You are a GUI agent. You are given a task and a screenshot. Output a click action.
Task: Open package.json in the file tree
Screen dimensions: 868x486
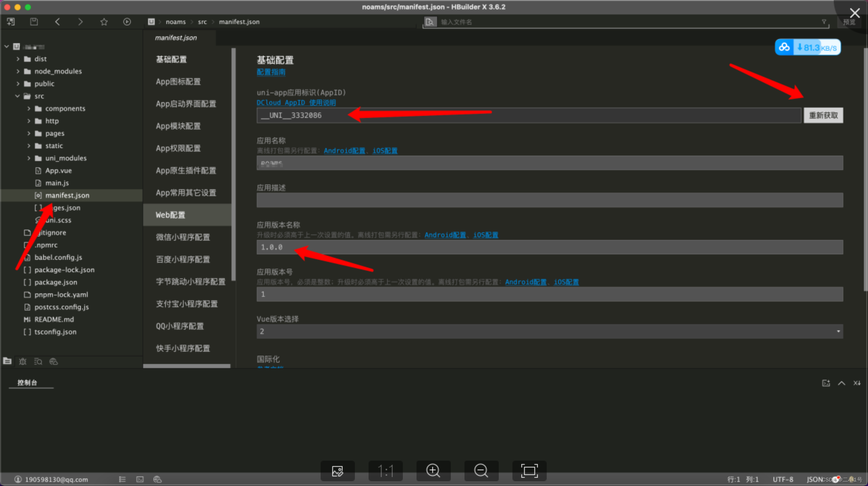coord(55,282)
